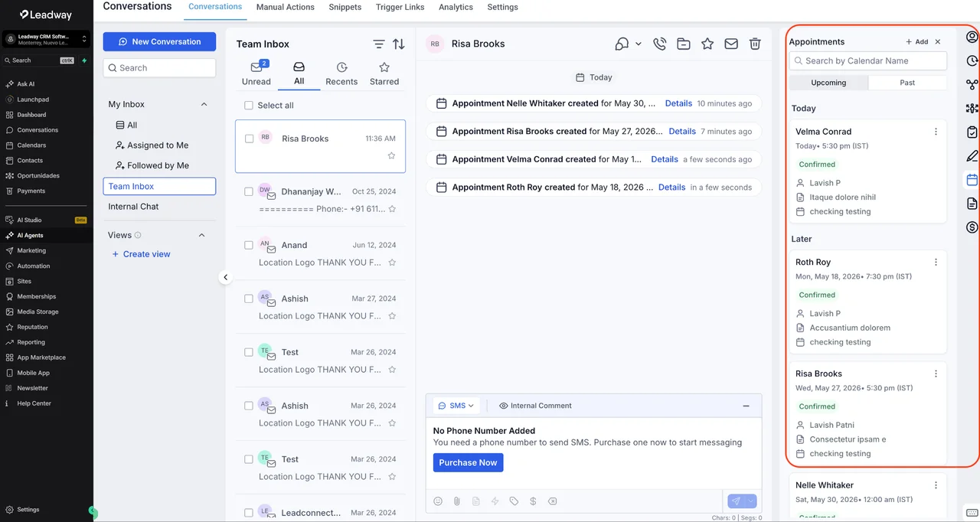Select Assigned to Me inbox
This screenshot has height=522, width=980.
pos(152,145)
